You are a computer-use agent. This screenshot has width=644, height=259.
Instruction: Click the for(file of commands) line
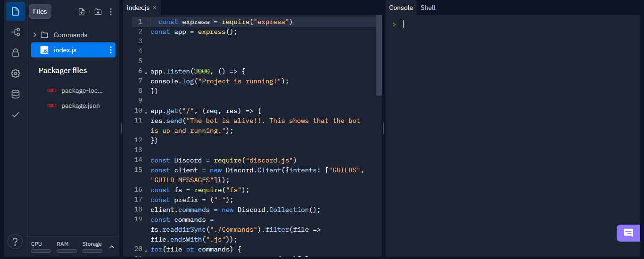point(196,249)
